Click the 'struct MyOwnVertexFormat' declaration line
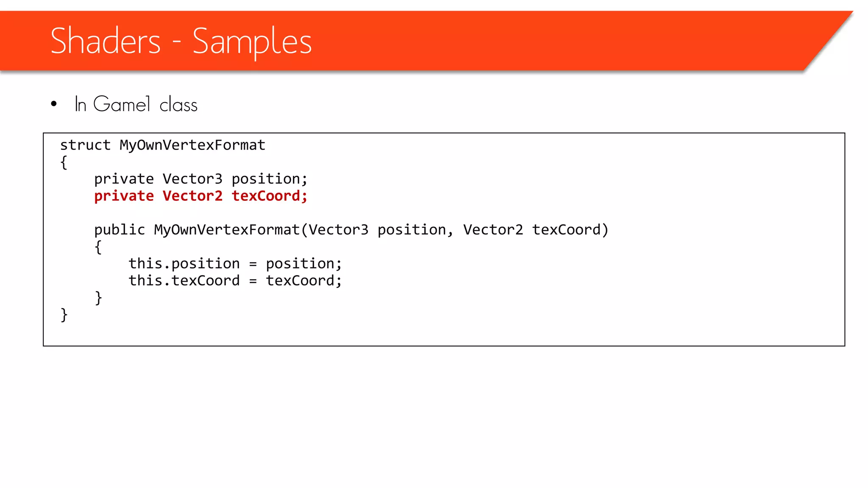868x488 pixels. tap(163, 145)
